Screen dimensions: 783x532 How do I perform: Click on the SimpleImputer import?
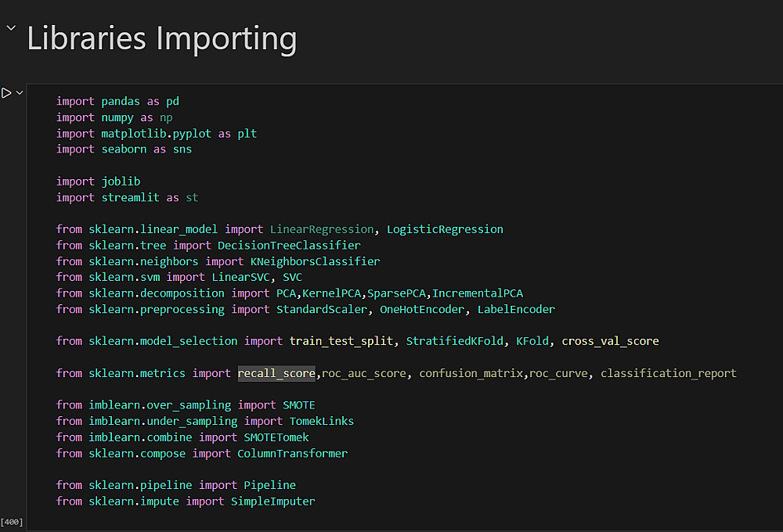[272, 501]
